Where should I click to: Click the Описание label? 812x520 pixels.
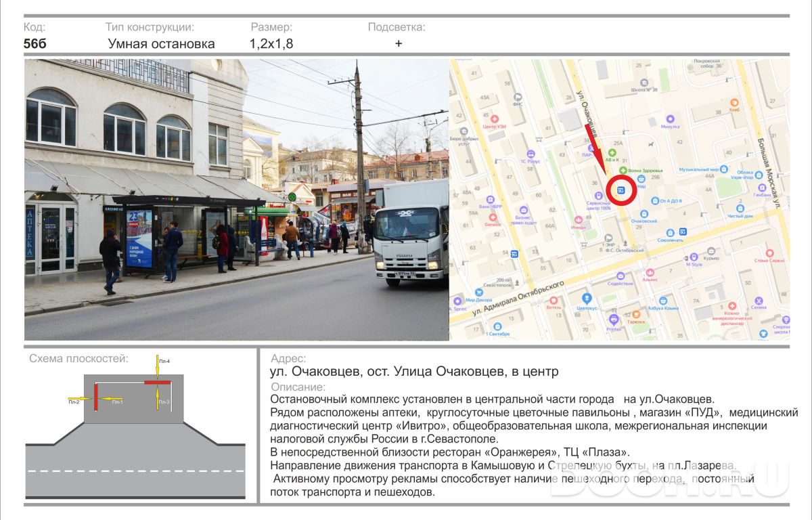coord(298,387)
